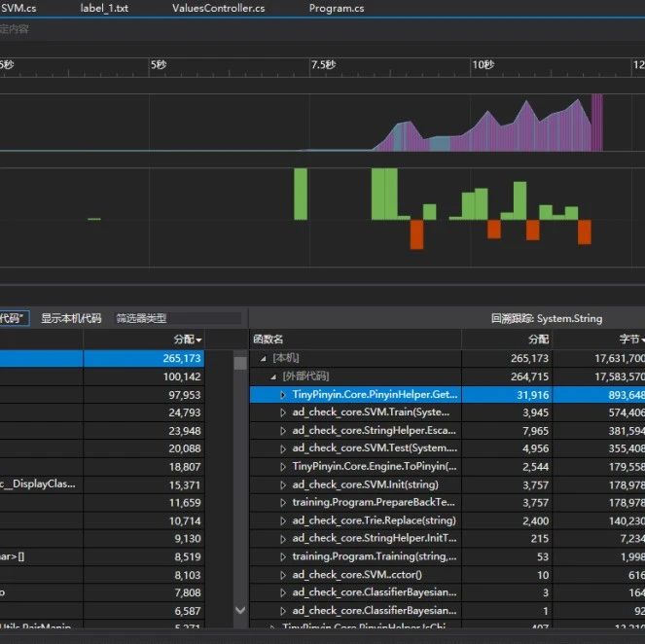Expand the TinyPinyin.Core.Engine.ToPinyin row

coord(283,467)
